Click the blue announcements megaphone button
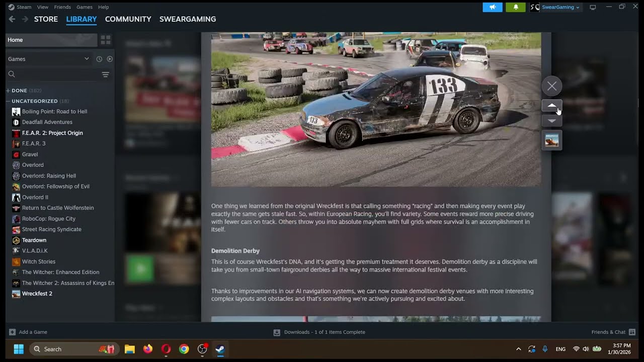Viewport: 644px width, 362px height. tap(493, 7)
